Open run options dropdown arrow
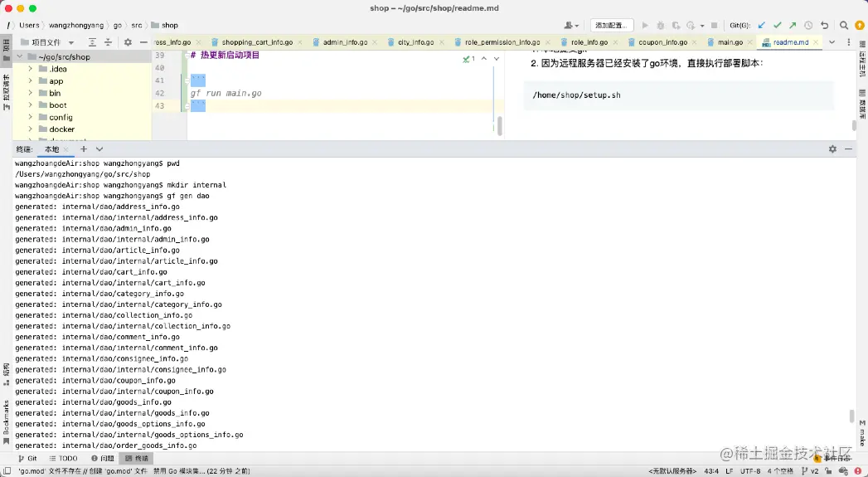 pos(702,26)
